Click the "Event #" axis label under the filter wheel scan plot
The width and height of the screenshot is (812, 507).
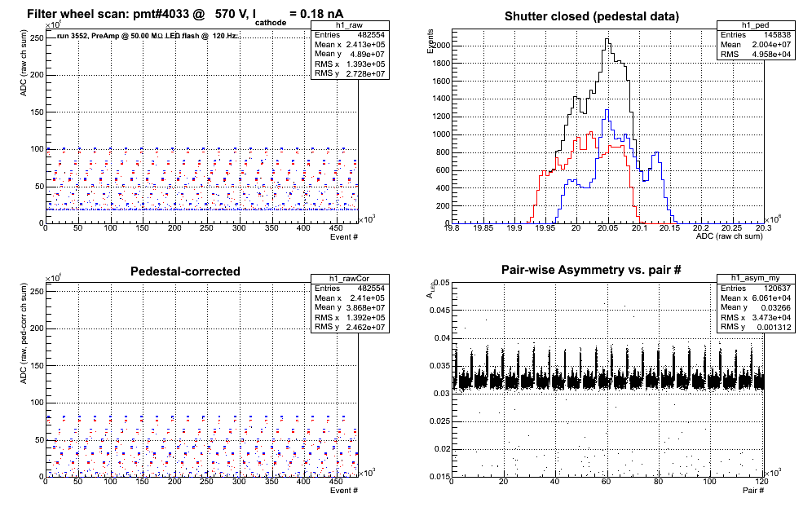click(x=344, y=237)
